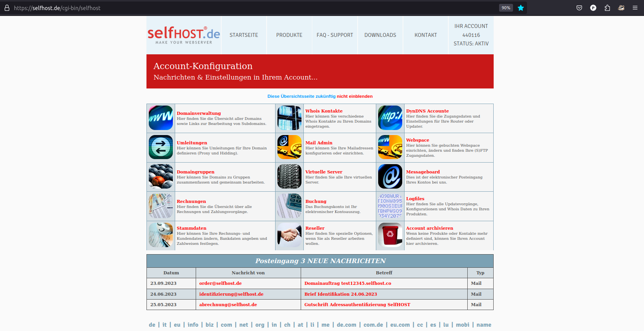The width and height of the screenshot is (644, 331).
Task: Toggle the browser bookmark star
Action: click(x=521, y=8)
